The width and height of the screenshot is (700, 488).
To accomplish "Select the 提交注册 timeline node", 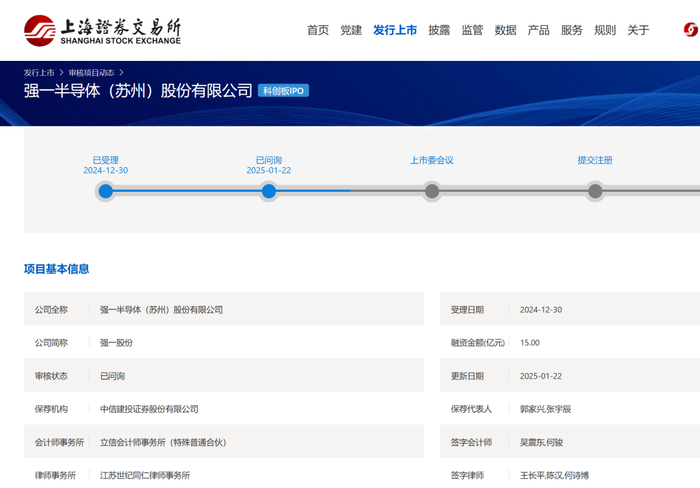I will (595, 191).
